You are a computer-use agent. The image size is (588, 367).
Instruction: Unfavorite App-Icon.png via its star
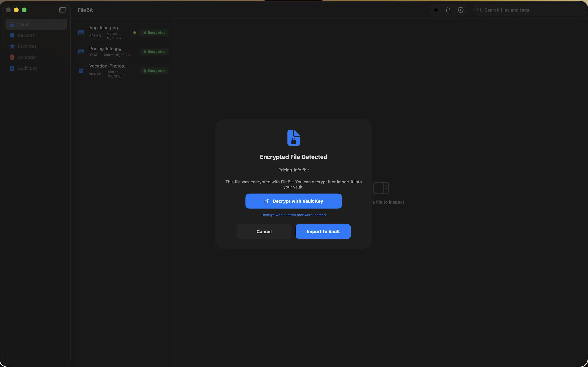pos(134,33)
